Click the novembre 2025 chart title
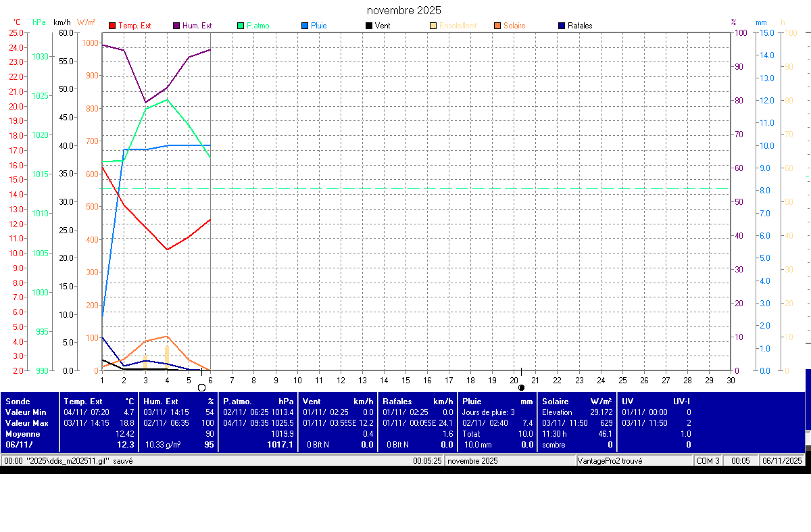 click(x=404, y=10)
